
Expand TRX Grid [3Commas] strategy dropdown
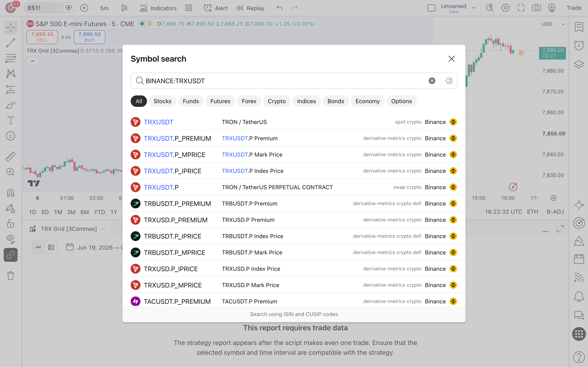click(103, 229)
